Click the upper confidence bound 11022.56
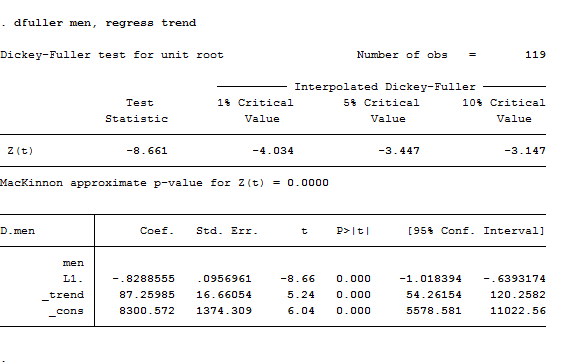The image size is (584, 364). (518, 311)
